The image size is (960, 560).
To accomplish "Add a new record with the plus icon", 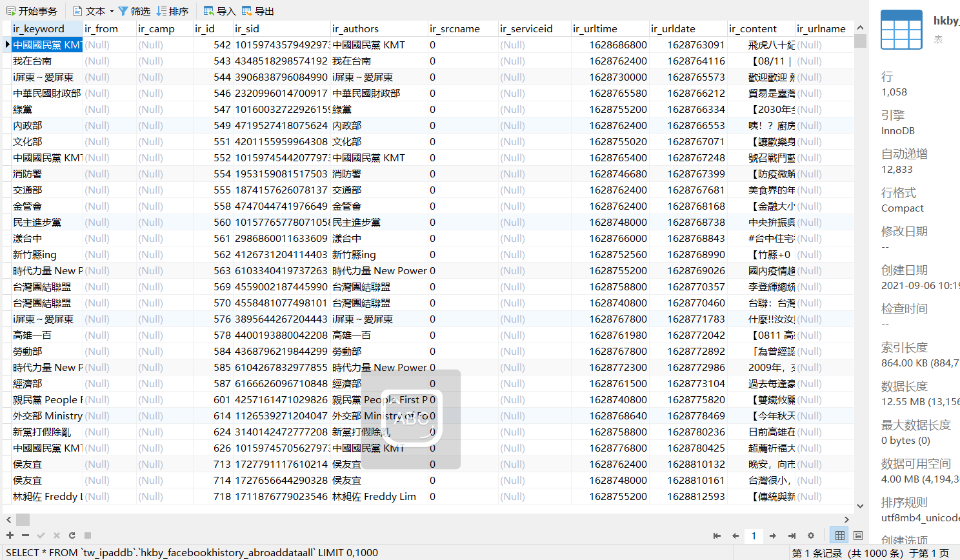I will 10,535.
